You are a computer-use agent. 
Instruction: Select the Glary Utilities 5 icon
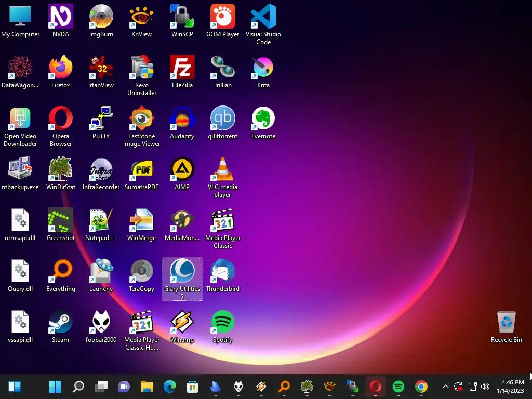182,279
